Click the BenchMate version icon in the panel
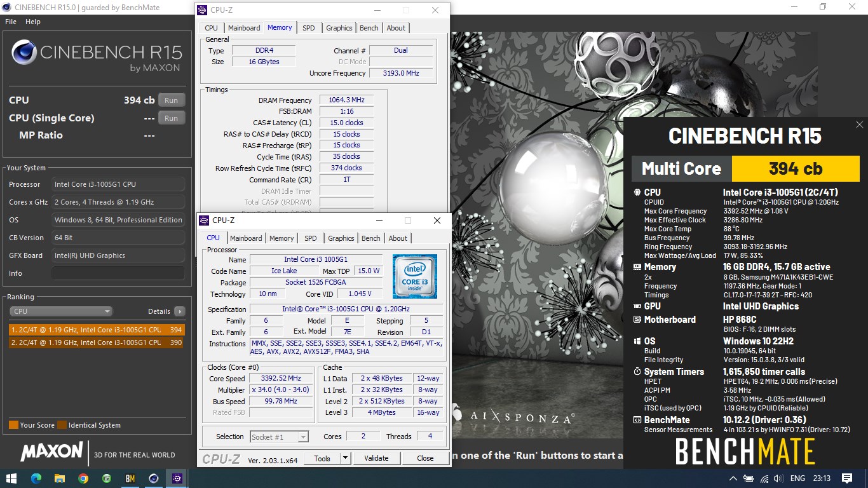 point(637,420)
